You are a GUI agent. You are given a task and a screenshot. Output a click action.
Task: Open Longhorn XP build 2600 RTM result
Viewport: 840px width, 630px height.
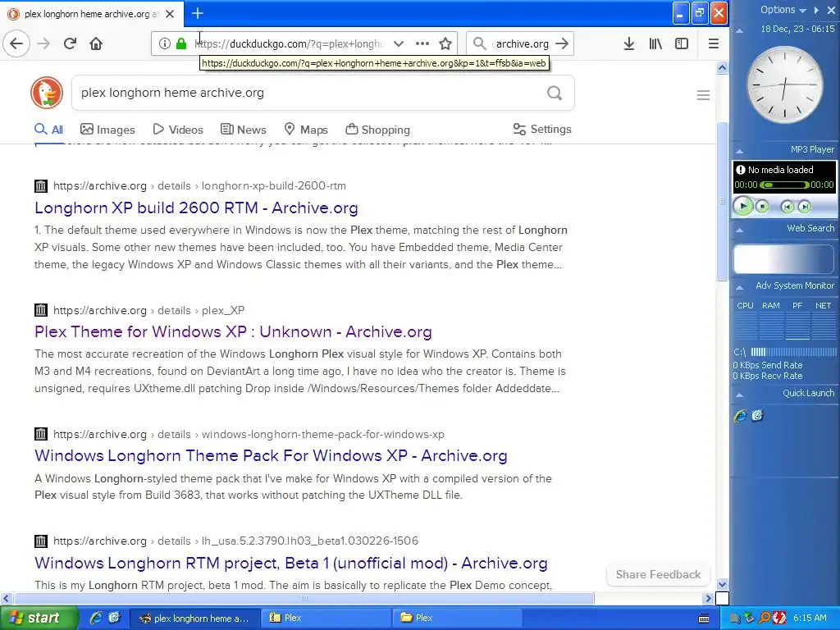pyautogui.click(x=196, y=208)
